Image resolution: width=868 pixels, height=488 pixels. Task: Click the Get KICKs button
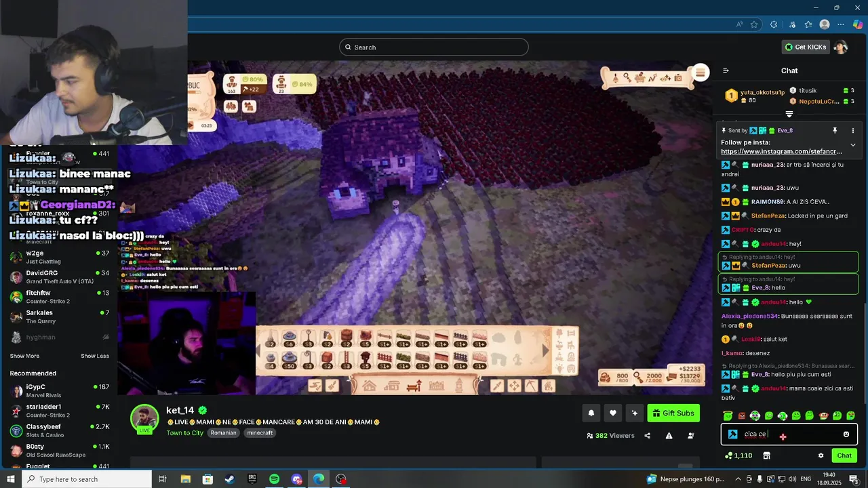(x=805, y=47)
